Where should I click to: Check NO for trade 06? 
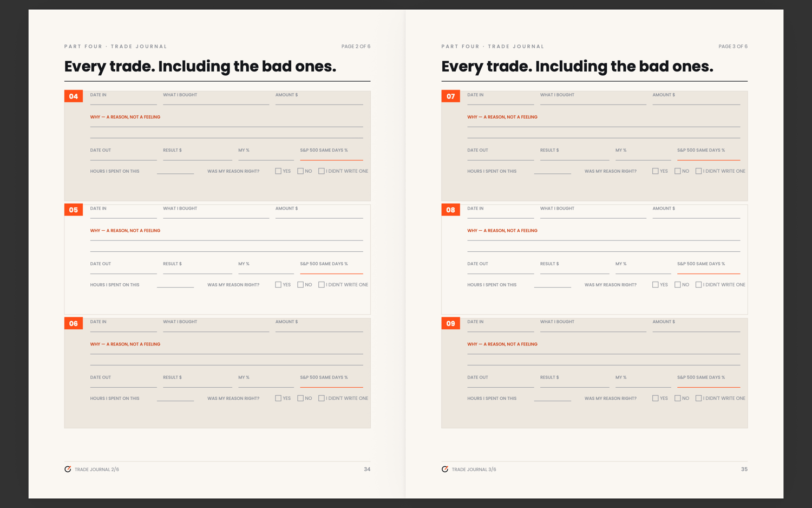[300, 399]
